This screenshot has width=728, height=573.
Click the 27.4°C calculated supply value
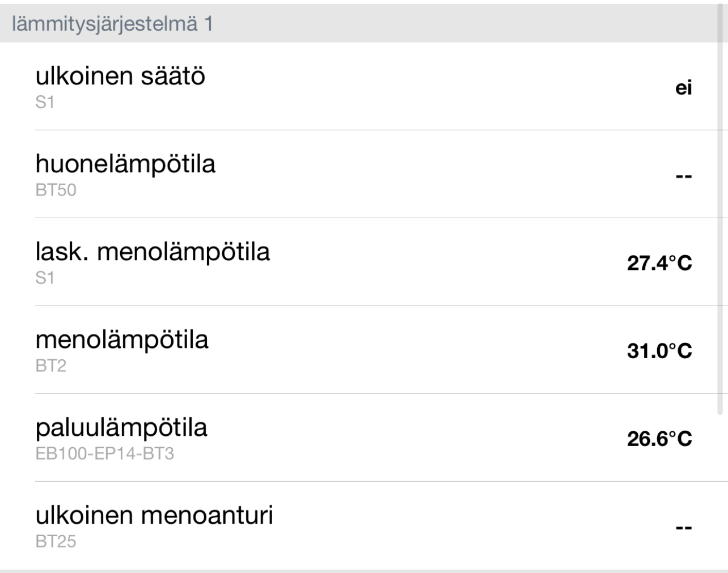point(659,264)
